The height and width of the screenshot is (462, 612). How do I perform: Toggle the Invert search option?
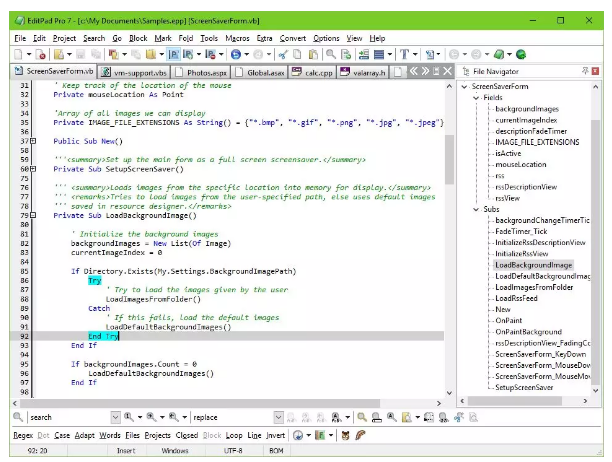[276, 435]
